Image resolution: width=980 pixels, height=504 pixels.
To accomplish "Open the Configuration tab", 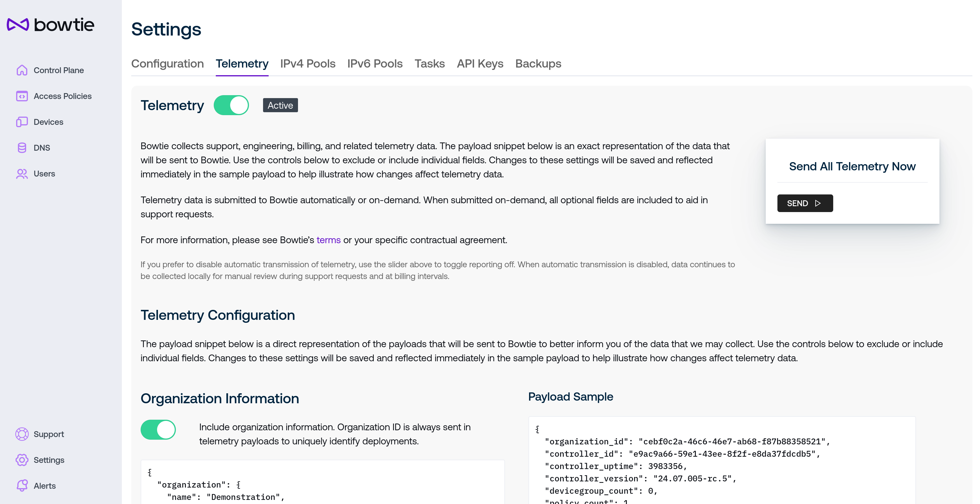I will [167, 63].
